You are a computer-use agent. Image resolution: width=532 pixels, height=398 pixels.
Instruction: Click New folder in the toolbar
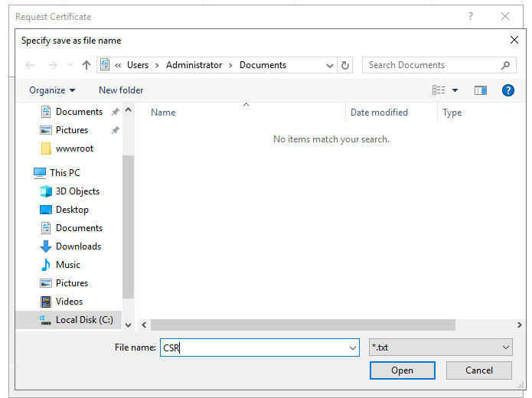point(121,90)
